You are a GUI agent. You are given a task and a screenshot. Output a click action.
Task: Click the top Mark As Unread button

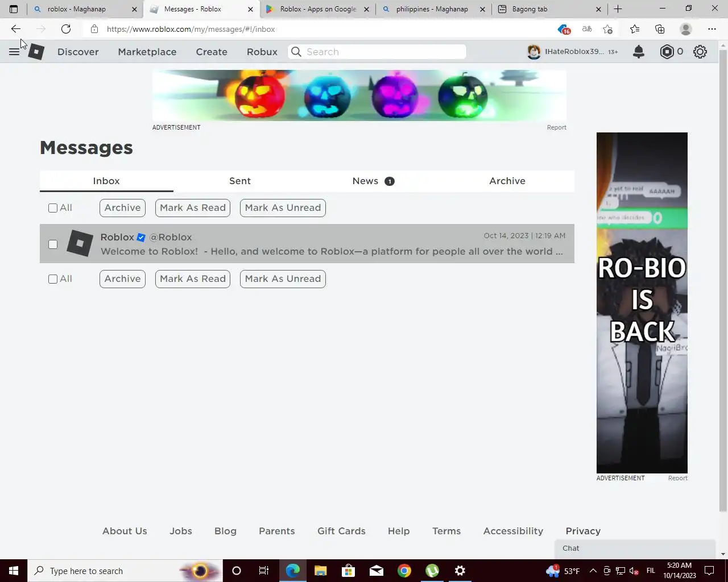(x=283, y=207)
